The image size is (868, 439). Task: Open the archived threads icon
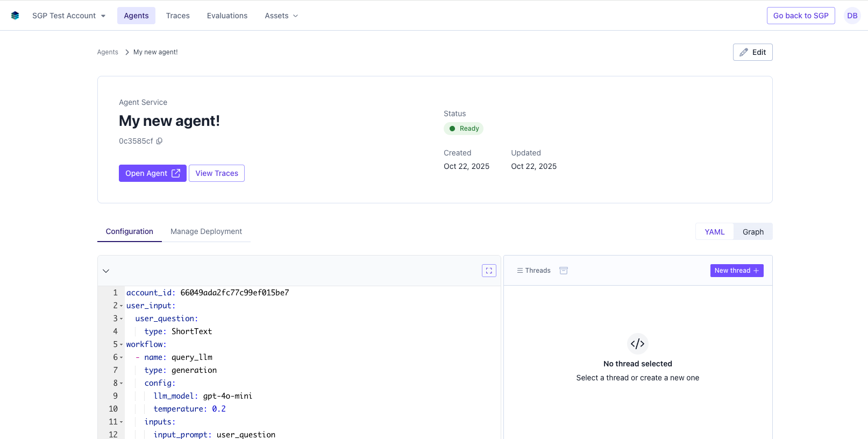click(x=564, y=271)
